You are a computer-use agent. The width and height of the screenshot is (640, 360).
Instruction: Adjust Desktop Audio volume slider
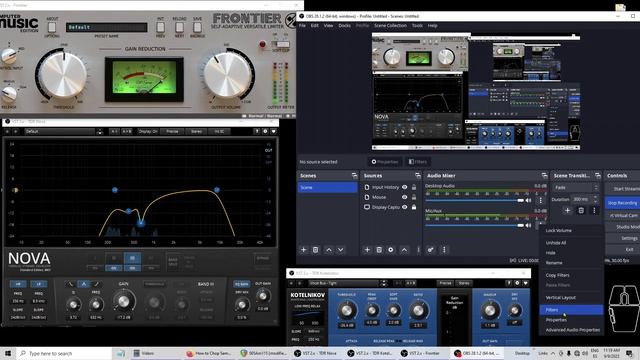(x=474, y=200)
